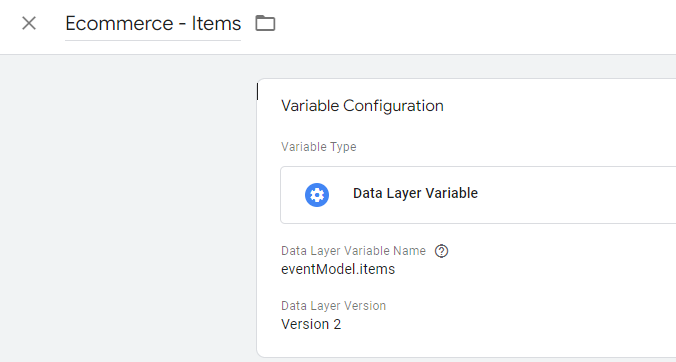Click the word "Ecommerce" in the title
Screen dimensions: 676x362
click(119, 23)
